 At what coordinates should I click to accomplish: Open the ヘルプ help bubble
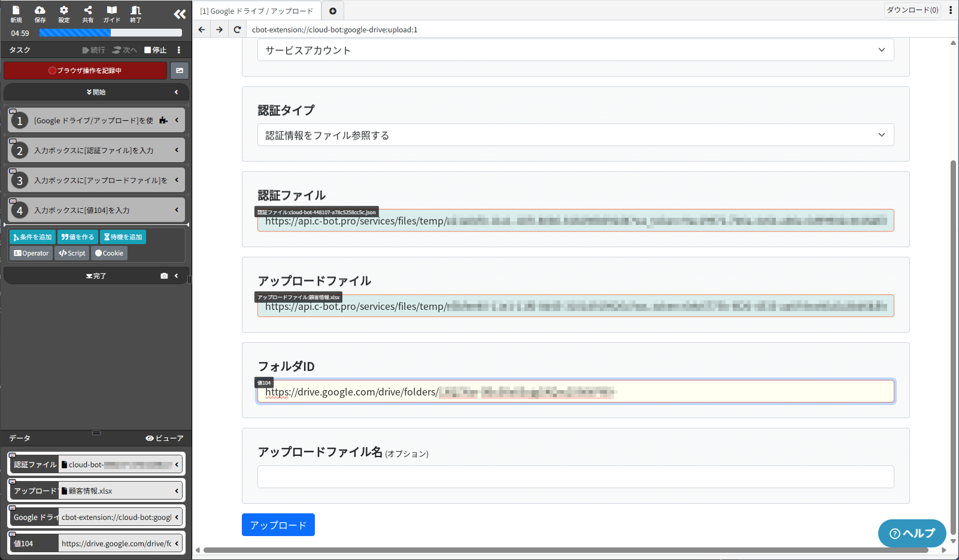[912, 533]
